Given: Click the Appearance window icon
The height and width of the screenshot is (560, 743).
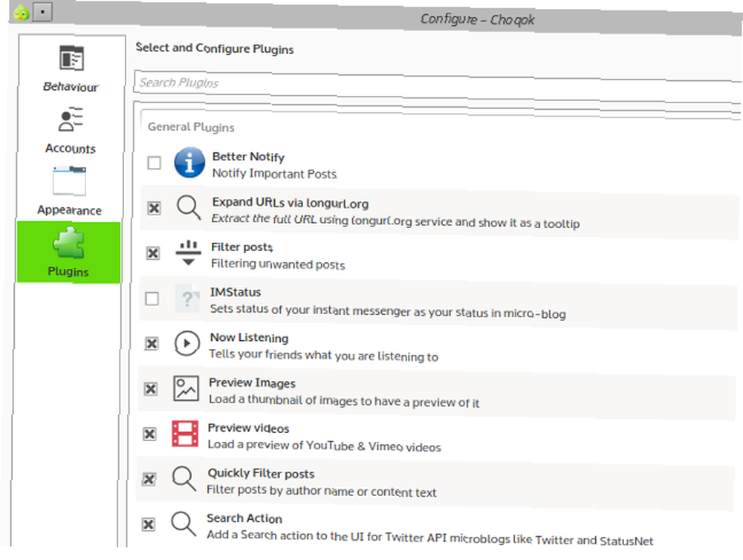Looking at the screenshot, I should [x=70, y=181].
